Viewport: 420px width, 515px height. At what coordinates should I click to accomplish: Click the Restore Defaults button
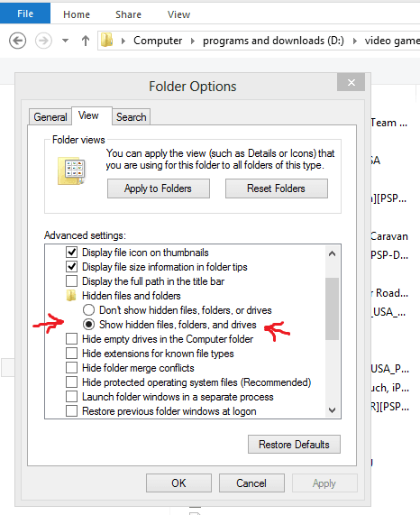click(294, 445)
